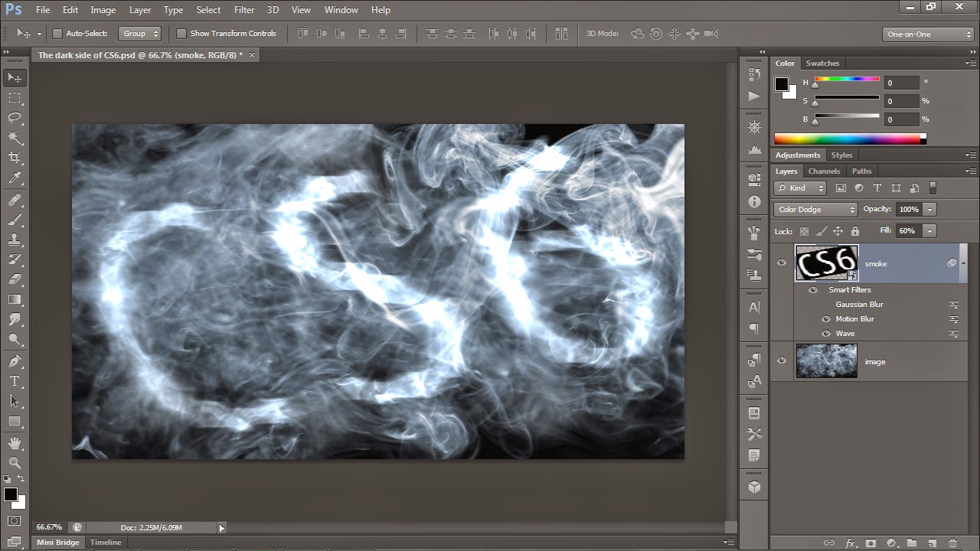Viewport: 980px width, 551px height.
Task: Click the Pen tool icon
Action: (15, 360)
